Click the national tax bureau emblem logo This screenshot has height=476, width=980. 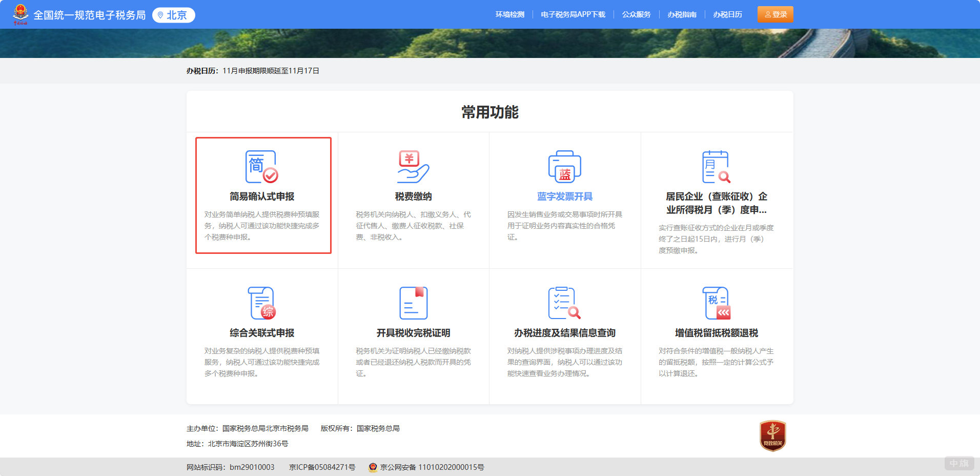[x=22, y=14]
